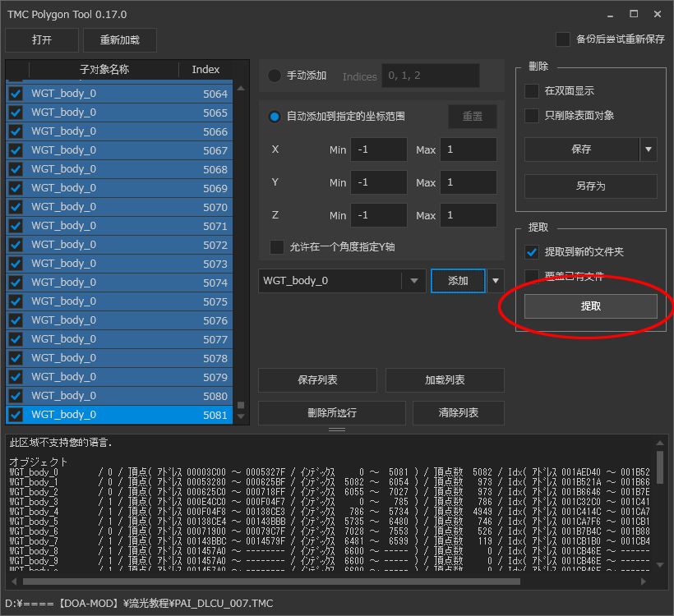
Task: Click the X Min input field
Action: click(x=379, y=149)
